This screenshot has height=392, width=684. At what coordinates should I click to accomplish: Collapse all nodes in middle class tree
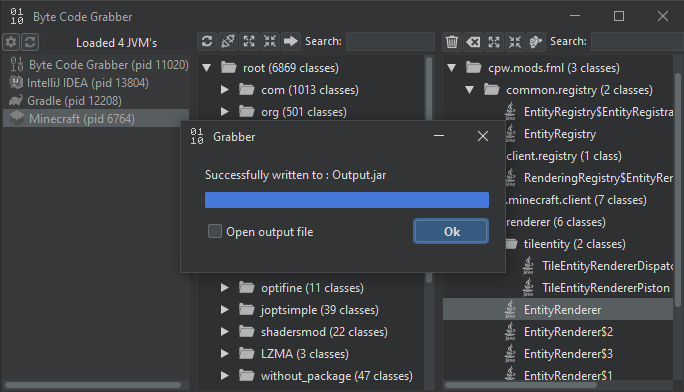click(x=270, y=41)
